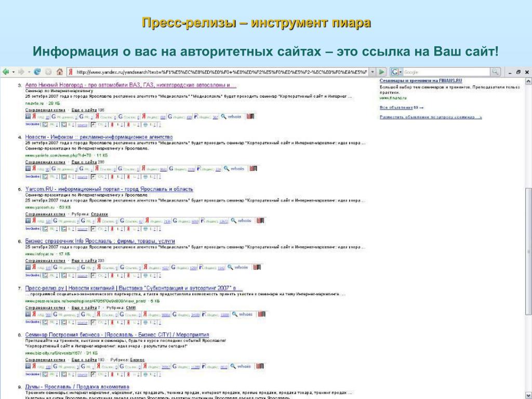Click whois icon under Бизнес справочник result
The height and width of the screenshot is (399, 532).
[x=237, y=268]
